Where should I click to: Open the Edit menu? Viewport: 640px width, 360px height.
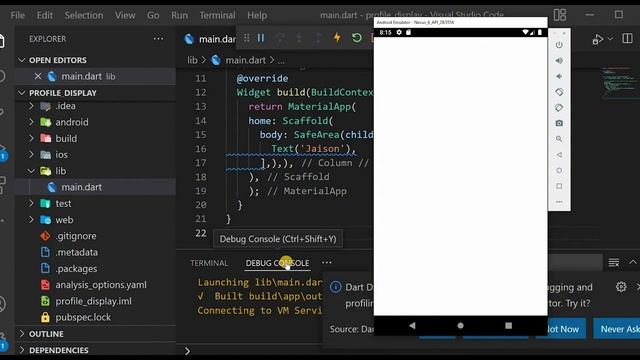[44, 16]
